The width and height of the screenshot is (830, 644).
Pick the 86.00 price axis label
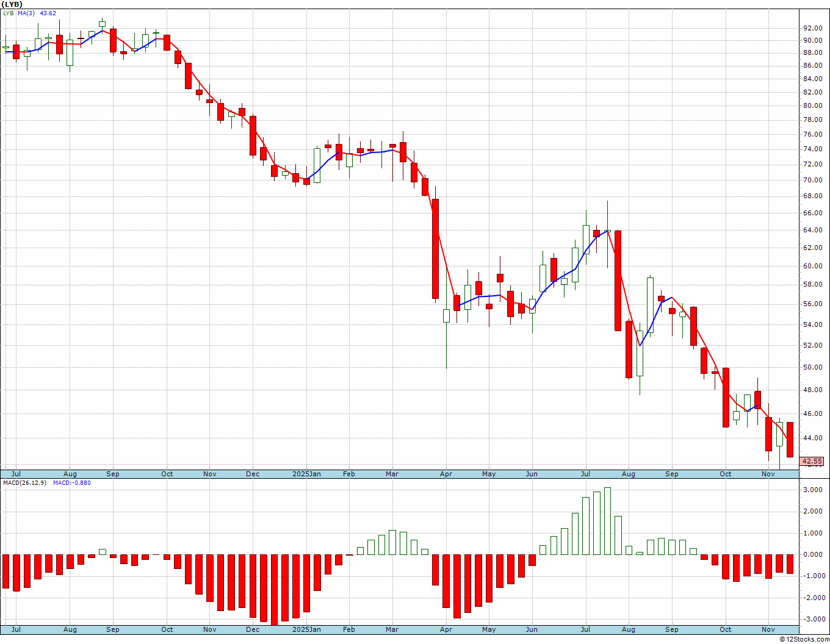(812, 65)
